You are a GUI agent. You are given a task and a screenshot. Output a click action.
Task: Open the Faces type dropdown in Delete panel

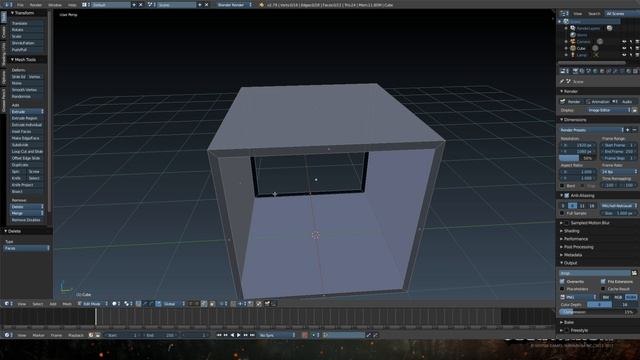26,248
